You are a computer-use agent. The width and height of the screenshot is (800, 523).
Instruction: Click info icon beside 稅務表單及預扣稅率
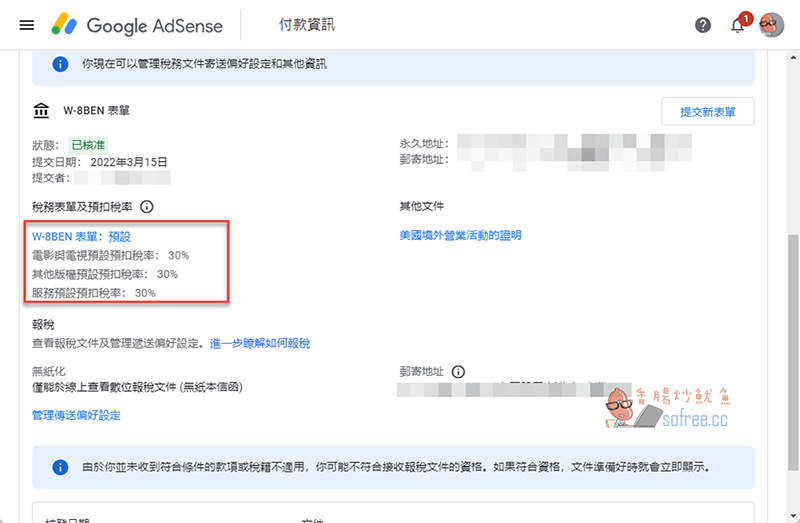[147, 207]
